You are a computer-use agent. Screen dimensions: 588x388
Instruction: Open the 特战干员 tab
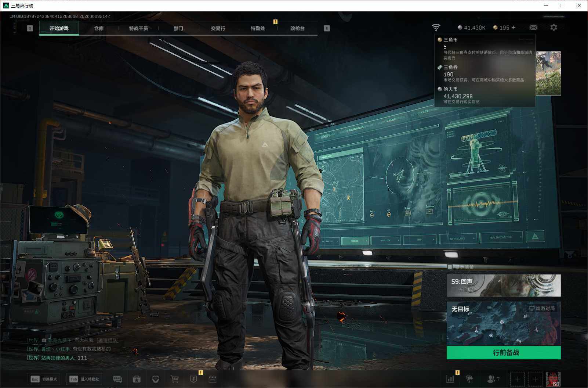(138, 28)
